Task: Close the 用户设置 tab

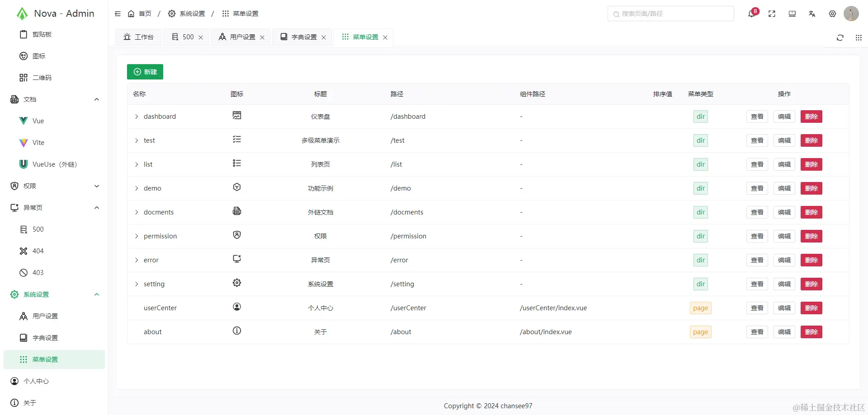Action: pos(262,37)
